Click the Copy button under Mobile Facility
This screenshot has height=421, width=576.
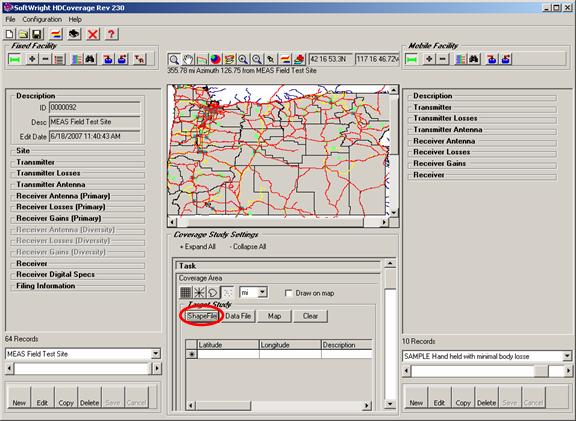(x=463, y=397)
